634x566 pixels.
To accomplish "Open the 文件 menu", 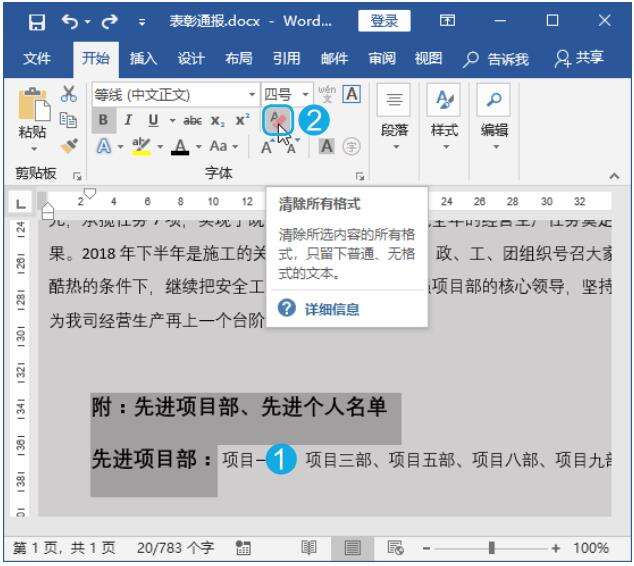I will 37,59.
